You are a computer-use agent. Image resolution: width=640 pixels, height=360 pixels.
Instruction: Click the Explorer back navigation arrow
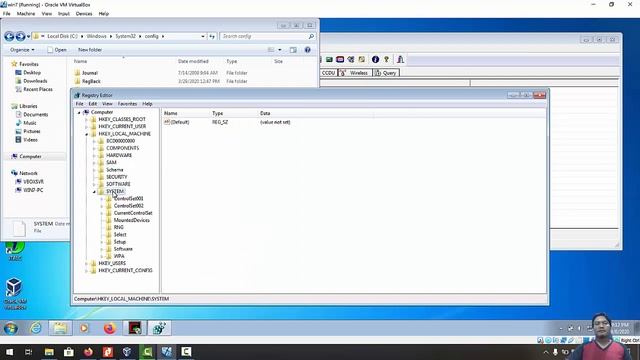(x=9, y=36)
